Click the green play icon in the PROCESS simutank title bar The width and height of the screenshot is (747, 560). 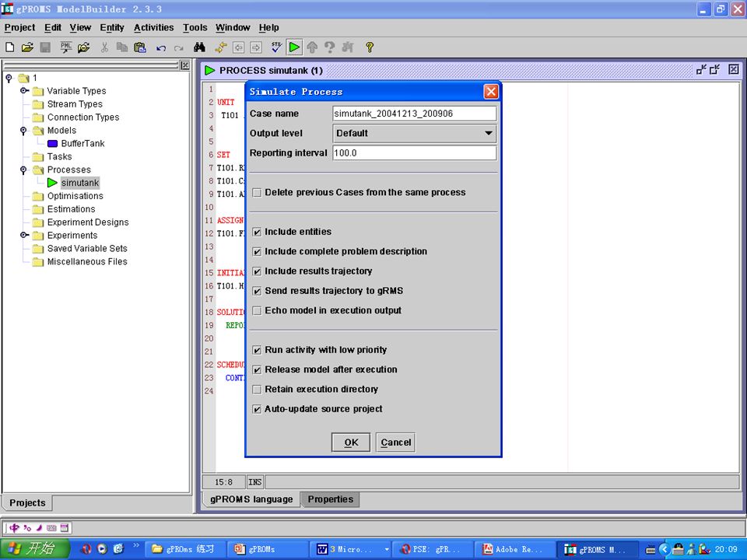[209, 71]
